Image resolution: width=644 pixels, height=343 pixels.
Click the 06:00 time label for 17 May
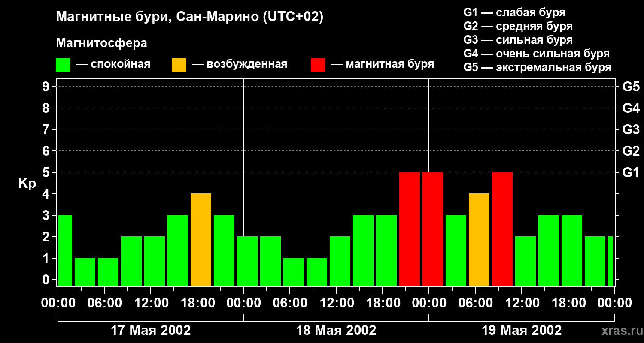104,303
